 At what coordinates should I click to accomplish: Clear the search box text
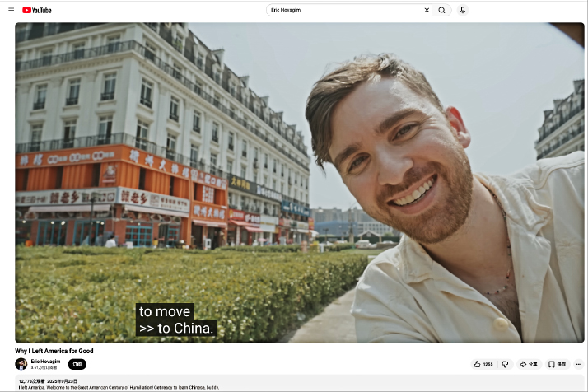(x=427, y=10)
